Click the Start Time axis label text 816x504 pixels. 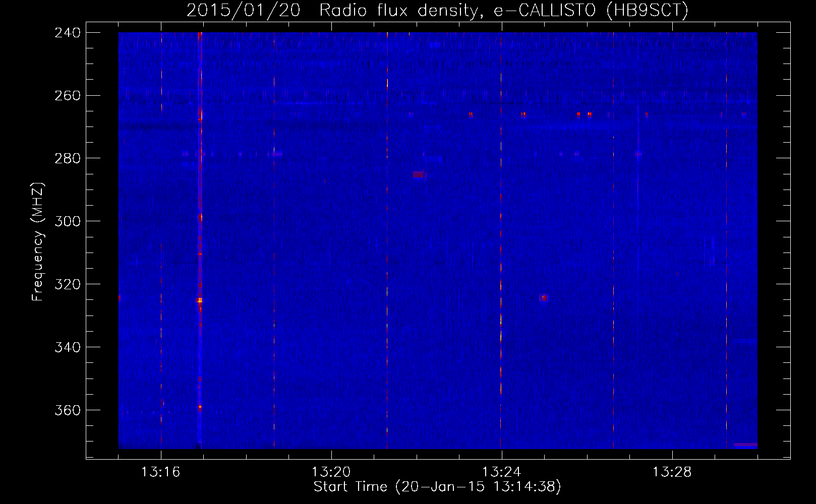[437, 487]
